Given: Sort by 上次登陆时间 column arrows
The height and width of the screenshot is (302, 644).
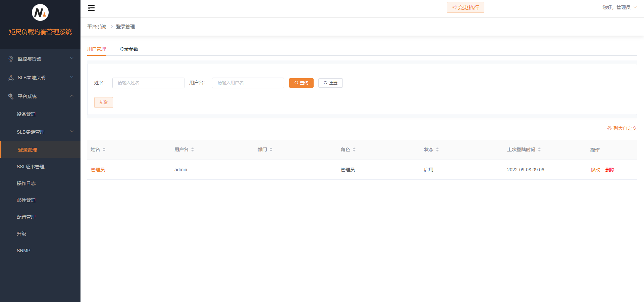Looking at the screenshot, I should pos(539,150).
